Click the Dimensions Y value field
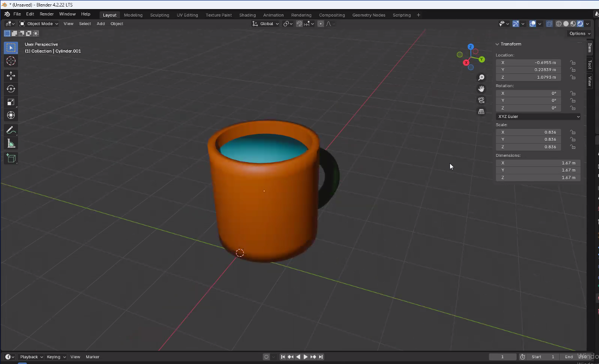Image resolution: width=599 pixels, height=364 pixels. coord(538,170)
